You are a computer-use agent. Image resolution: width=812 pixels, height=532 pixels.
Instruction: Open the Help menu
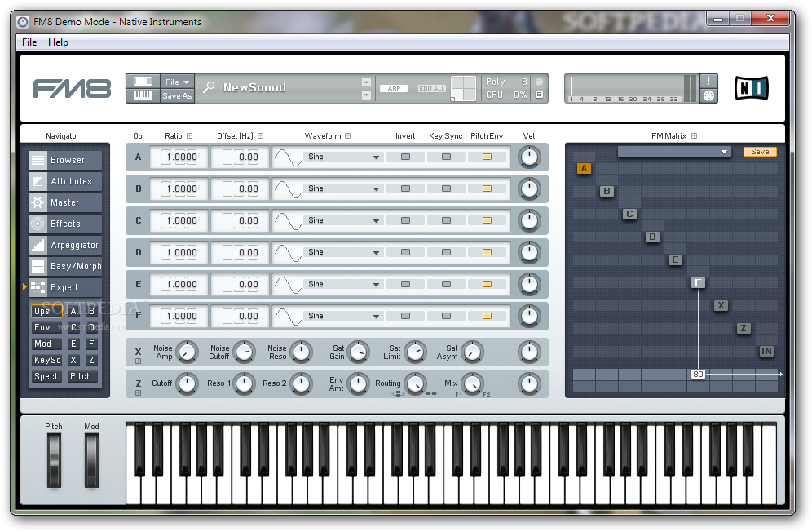[x=58, y=42]
